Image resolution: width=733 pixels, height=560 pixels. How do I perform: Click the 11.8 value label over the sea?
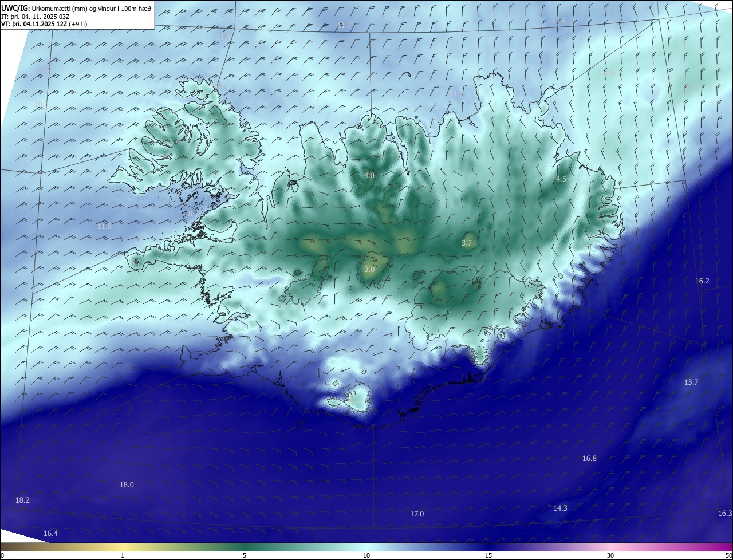tap(104, 227)
